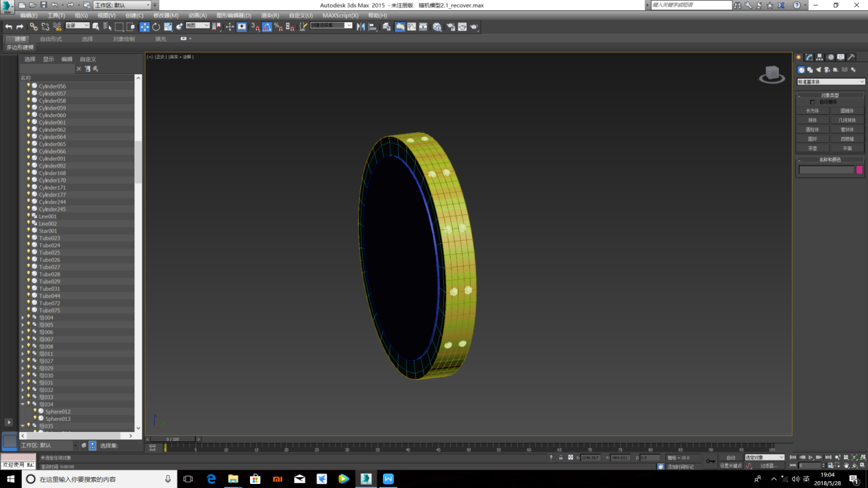Enable the 自动栅格 checkbox
Image resolution: width=868 pixels, height=488 pixels.
pos(813,102)
